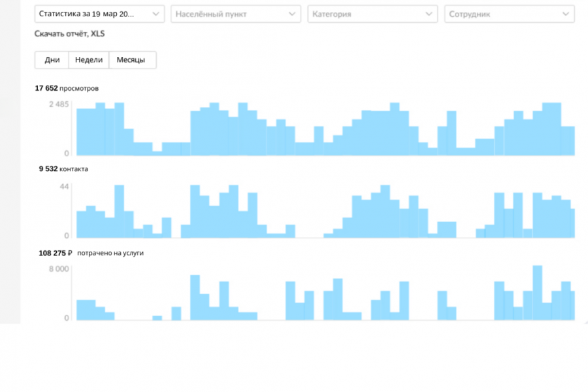
Task: Click the first bar in the просмотров chart
Action: [x=81, y=132]
